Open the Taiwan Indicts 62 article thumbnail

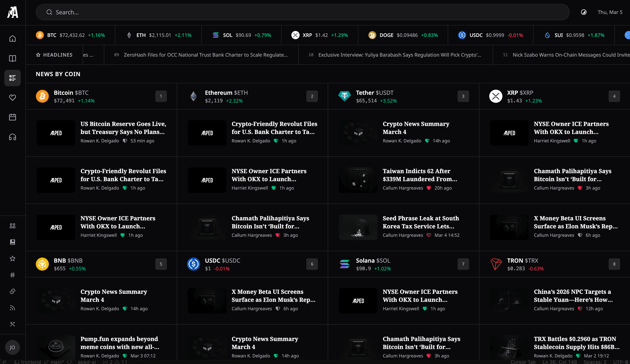coord(358,180)
